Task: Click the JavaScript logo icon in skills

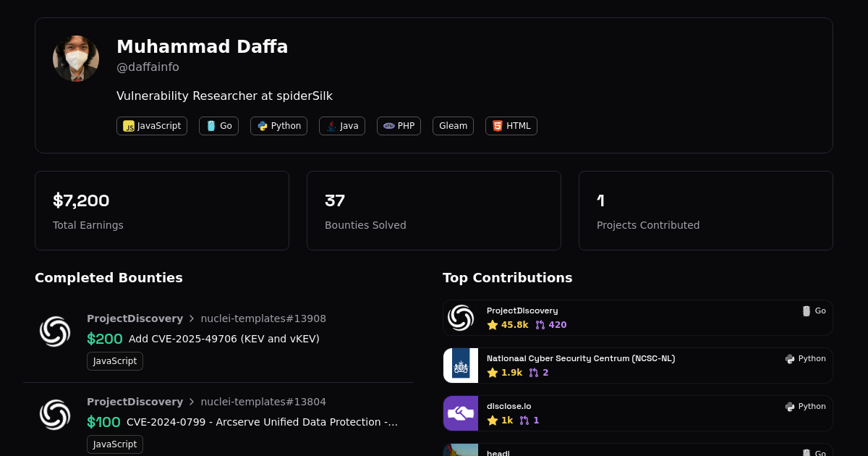Action: tap(129, 126)
